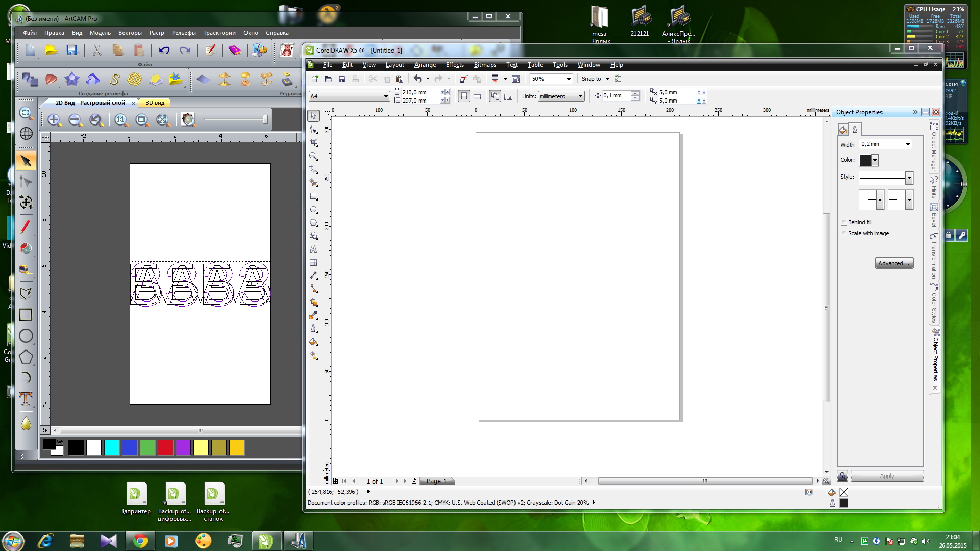Select the Rectangle tool in CorelDRAW toolbox
Screen dimensions: 980x551
[313, 196]
